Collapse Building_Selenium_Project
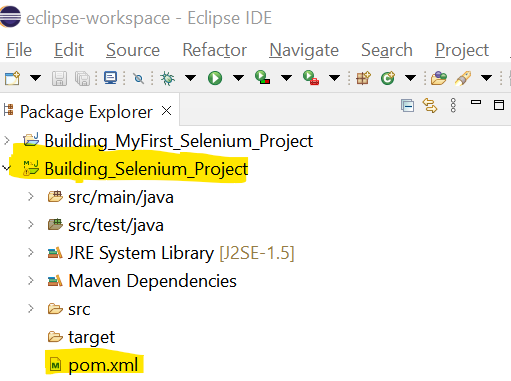The height and width of the screenshot is (381, 511). click(x=7, y=168)
